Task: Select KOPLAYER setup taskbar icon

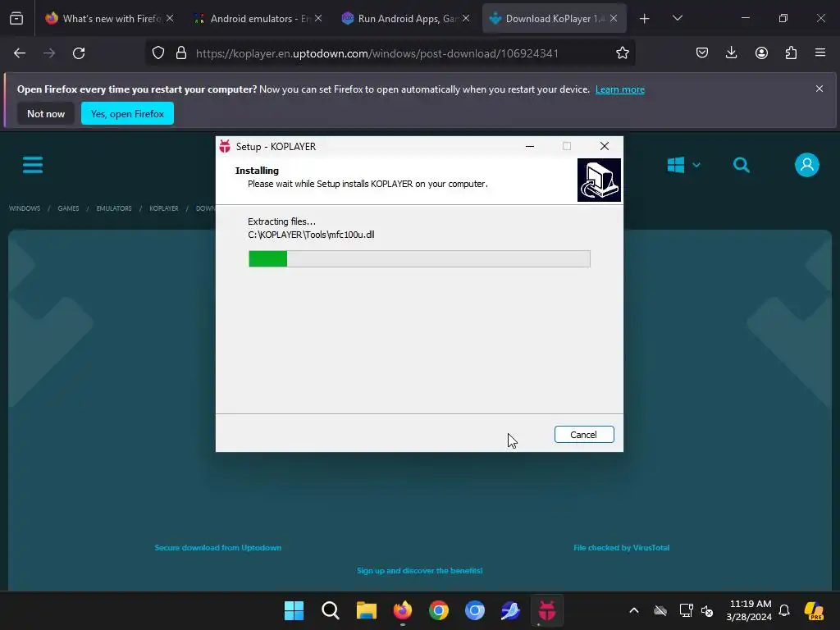Action: [x=547, y=610]
